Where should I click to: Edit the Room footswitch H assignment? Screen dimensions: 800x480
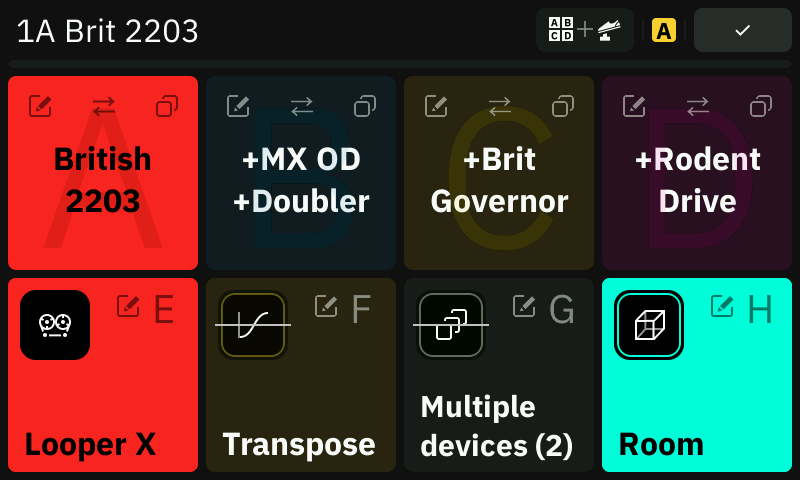coord(722,306)
